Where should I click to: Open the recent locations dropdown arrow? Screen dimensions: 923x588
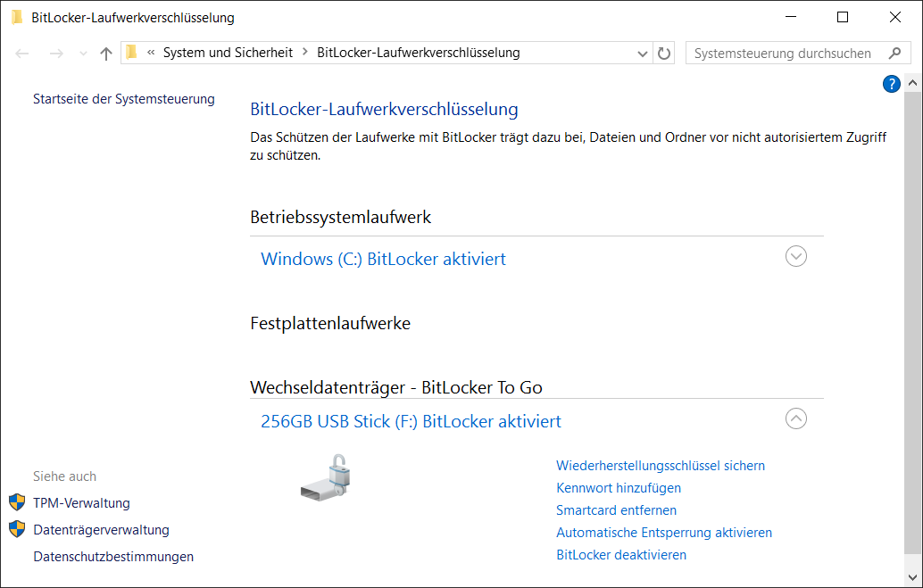83,54
